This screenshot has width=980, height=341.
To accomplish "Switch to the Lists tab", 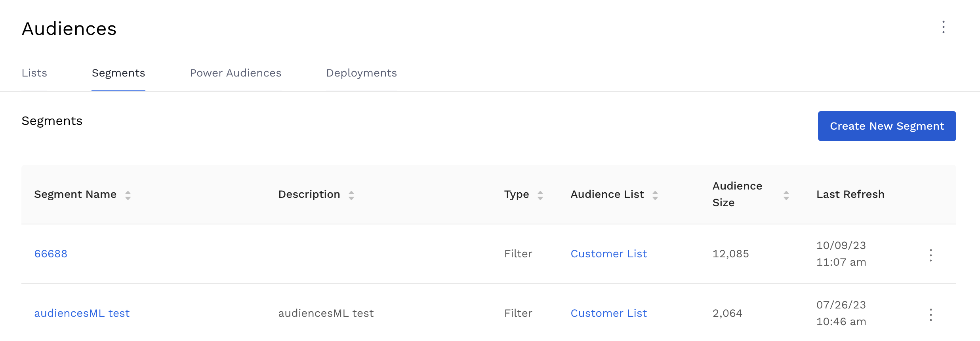I will (x=34, y=73).
